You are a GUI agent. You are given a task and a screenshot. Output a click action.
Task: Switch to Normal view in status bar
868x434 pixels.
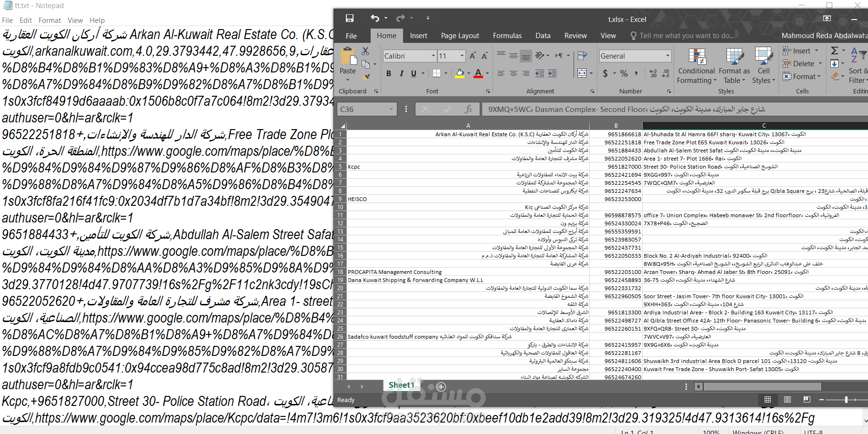(x=767, y=400)
